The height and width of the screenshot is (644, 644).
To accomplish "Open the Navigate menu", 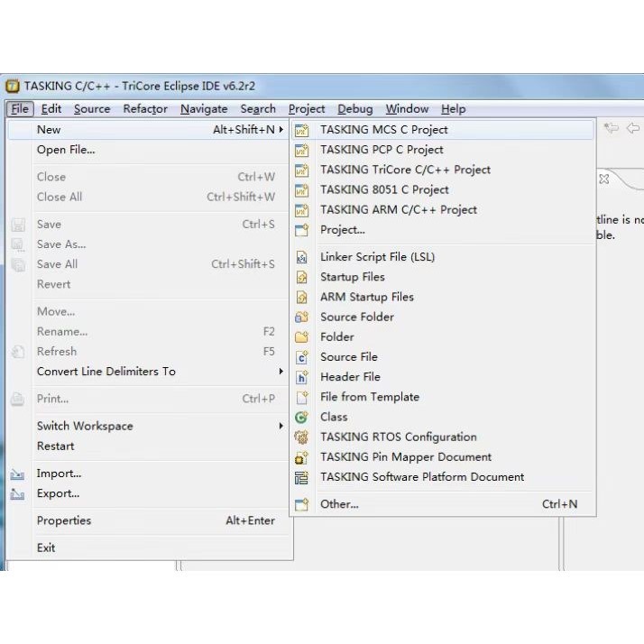I will [x=204, y=109].
